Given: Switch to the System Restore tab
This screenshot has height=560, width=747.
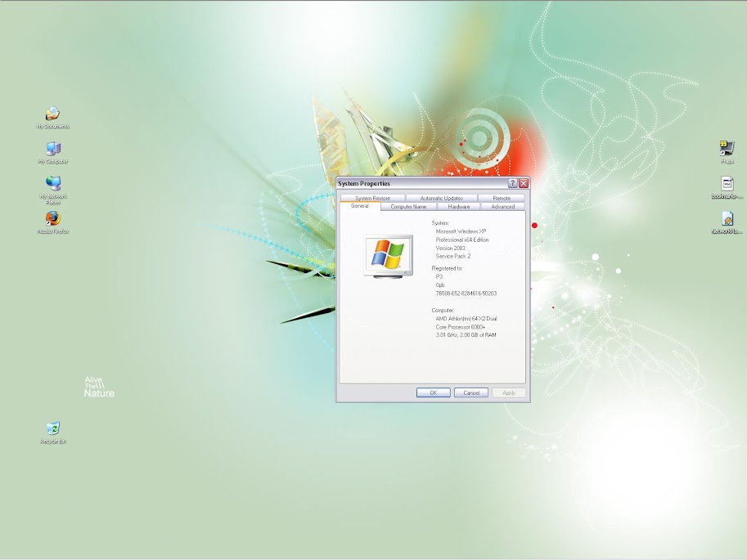Looking at the screenshot, I should (372, 198).
